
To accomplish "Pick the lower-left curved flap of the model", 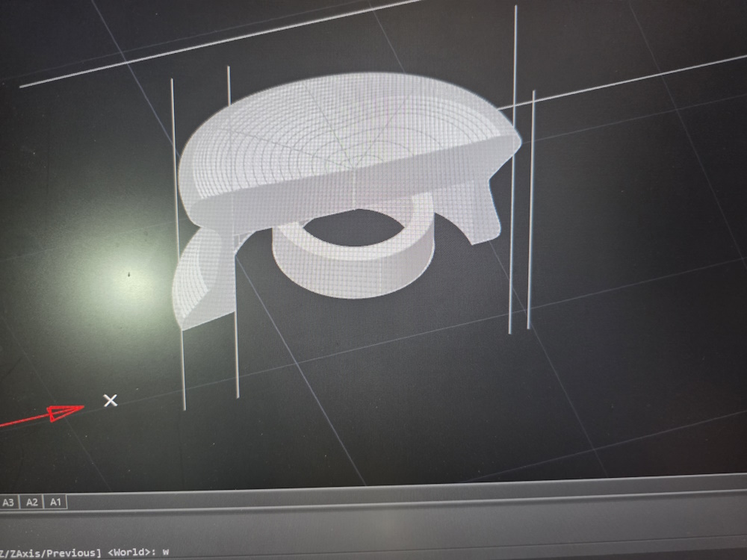I will (x=198, y=284).
